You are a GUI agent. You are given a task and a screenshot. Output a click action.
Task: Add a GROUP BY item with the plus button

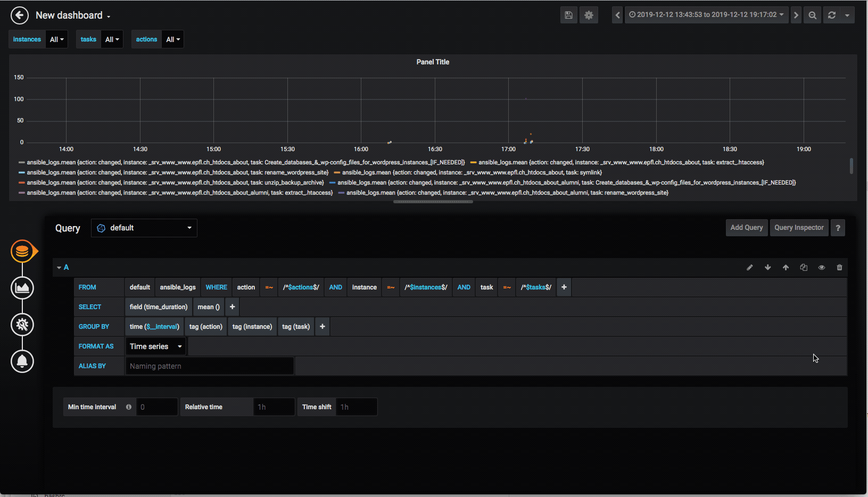pyautogui.click(x=322, y=327)
